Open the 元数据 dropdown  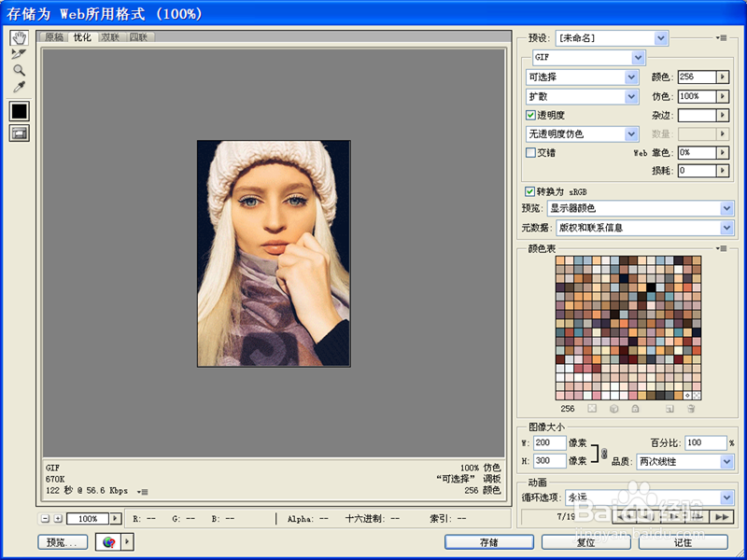[x=644, y=228]
